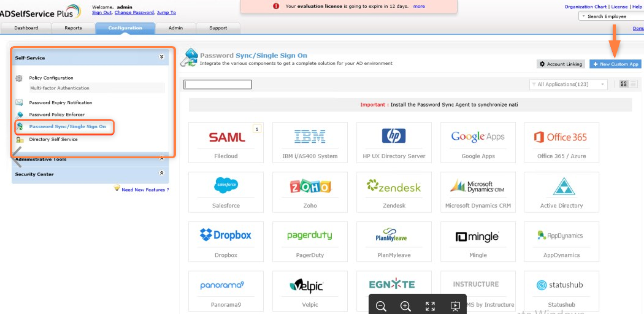
Task: Click the New Custom App button
Action: point(615,64)
